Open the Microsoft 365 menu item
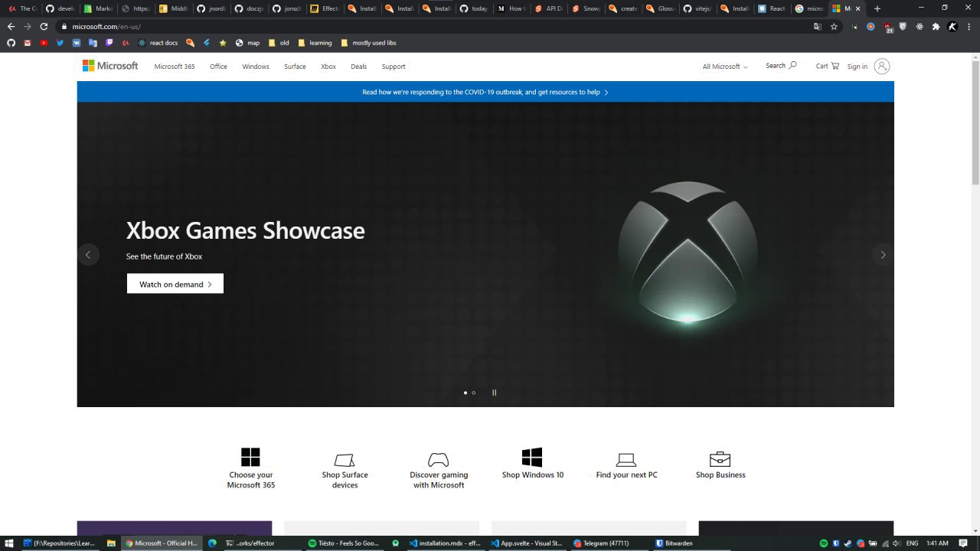This screenshot has width=980, height=551. pos(175,67)
